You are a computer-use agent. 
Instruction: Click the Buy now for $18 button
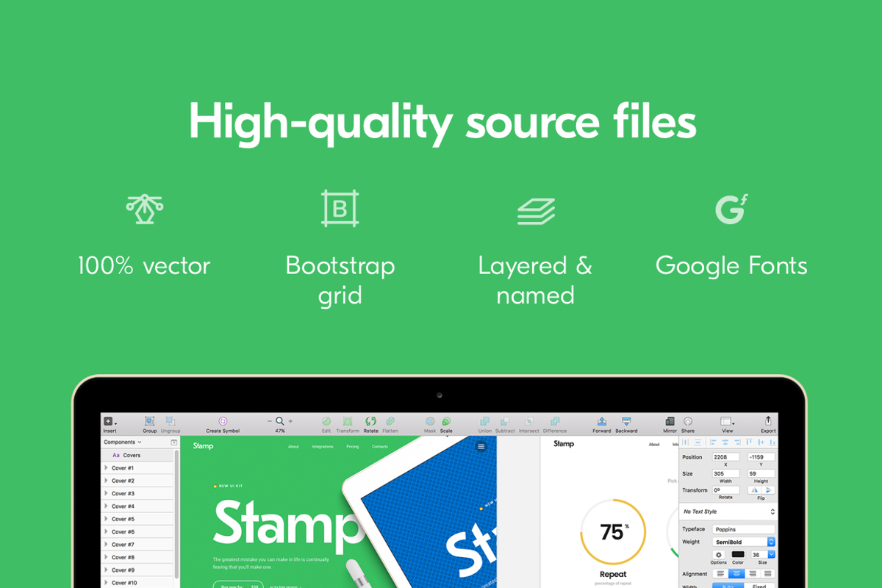coord(238,586)
